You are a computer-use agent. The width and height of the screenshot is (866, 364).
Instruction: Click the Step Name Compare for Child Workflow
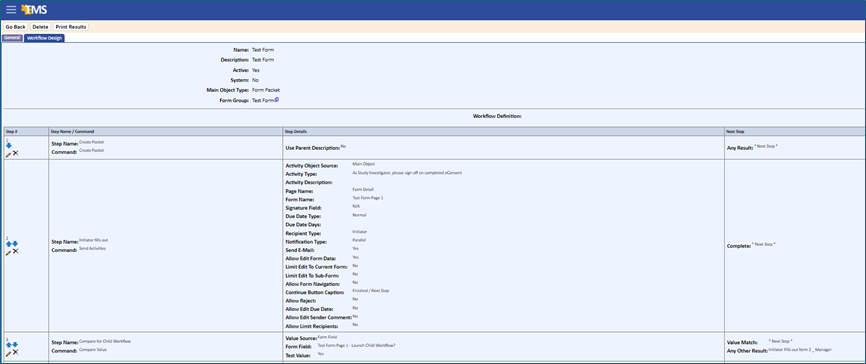coord(105,341)
